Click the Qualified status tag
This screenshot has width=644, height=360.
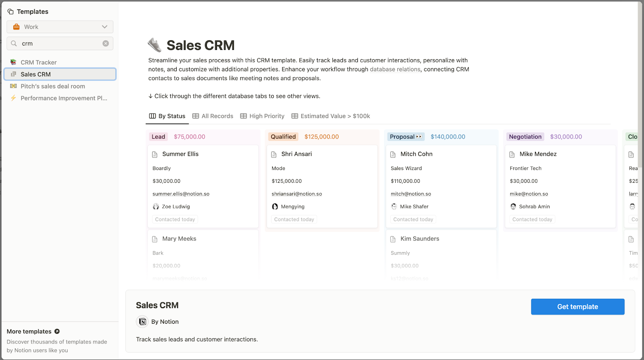283,137
